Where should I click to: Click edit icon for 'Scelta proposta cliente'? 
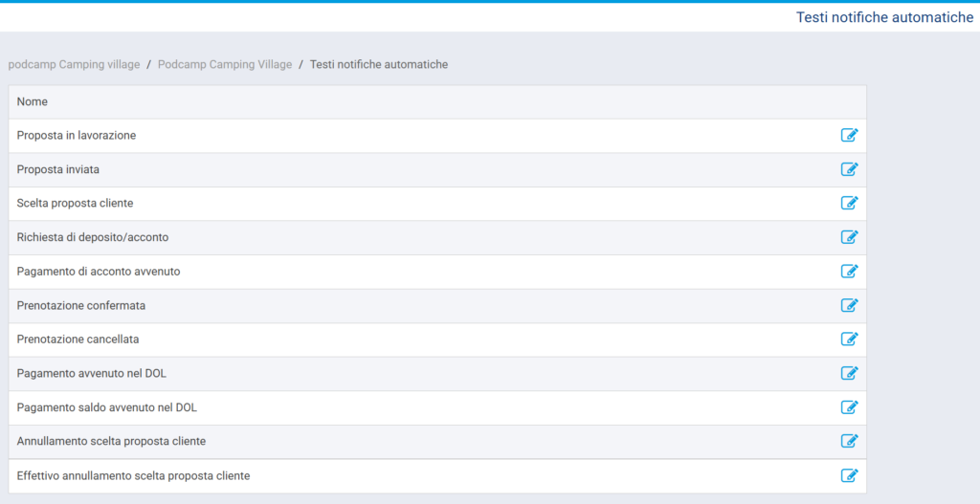(849, 203)
